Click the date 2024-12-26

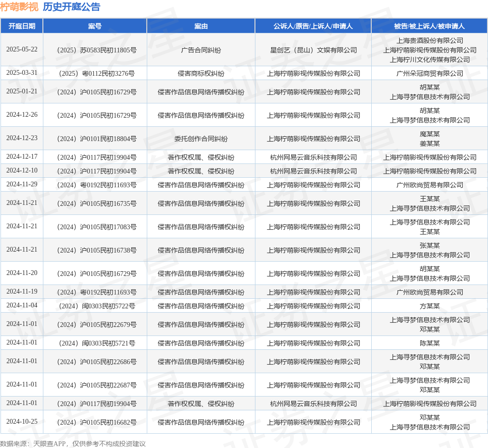point(22,115)
